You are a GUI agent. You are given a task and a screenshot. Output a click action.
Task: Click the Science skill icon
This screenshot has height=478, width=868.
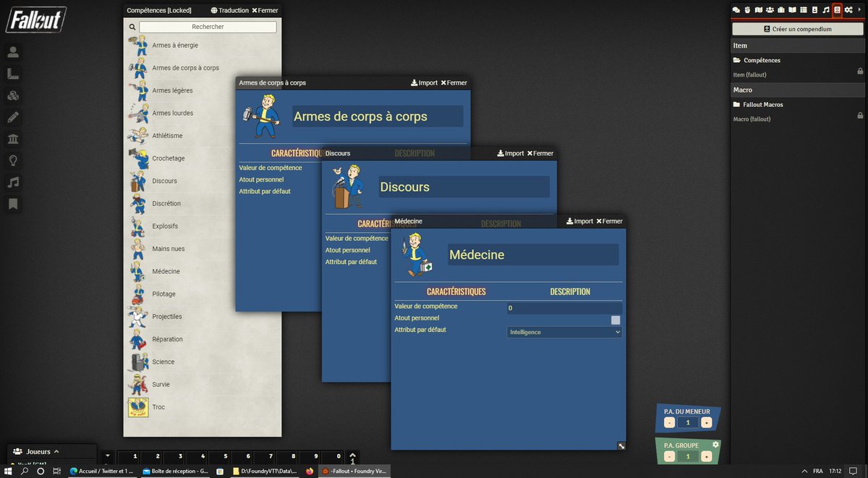tap(137, 362)
